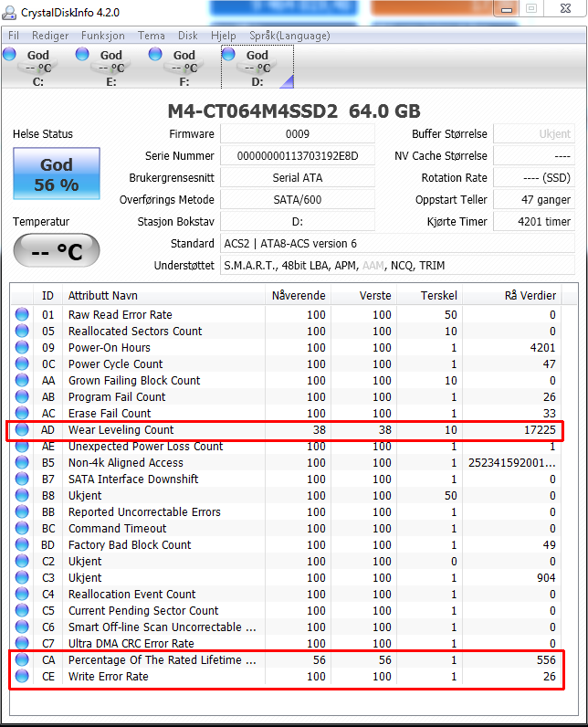Click the status icon for attribute B8
Viewport: 588px width, 727px height.
pyautogui.click(x=22, y=495)
